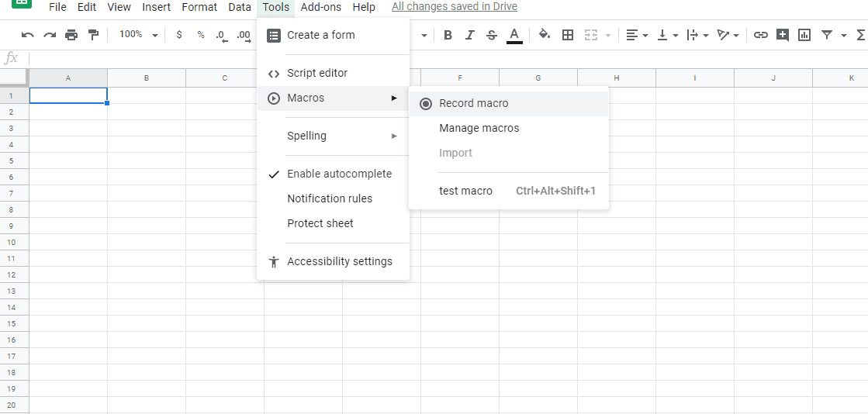This screenshot has width=868, height=414.
Task: Choose Record macro
Action: pyautogui.click(x=509, y=104)
